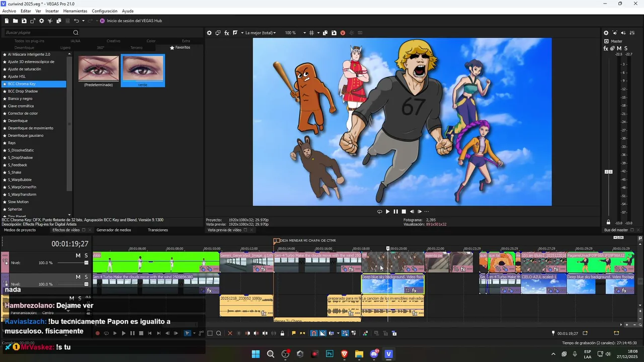Select the Selection edit tool rectangle
Image resolution: width=644 pixels, height=362 pixels.
pyautogui.click(x=210, y=333)
